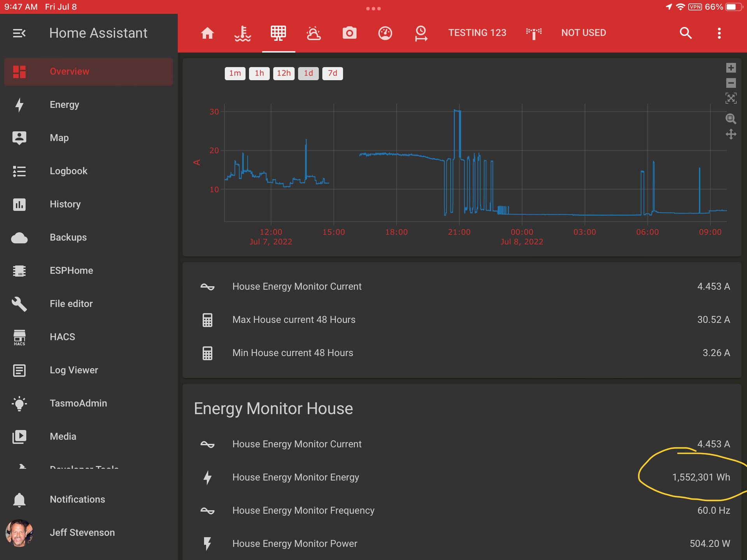Activate the chart zoom-select tool
Image resolution: width=747 pixels, height=560 pixels.
click(731, 119)
